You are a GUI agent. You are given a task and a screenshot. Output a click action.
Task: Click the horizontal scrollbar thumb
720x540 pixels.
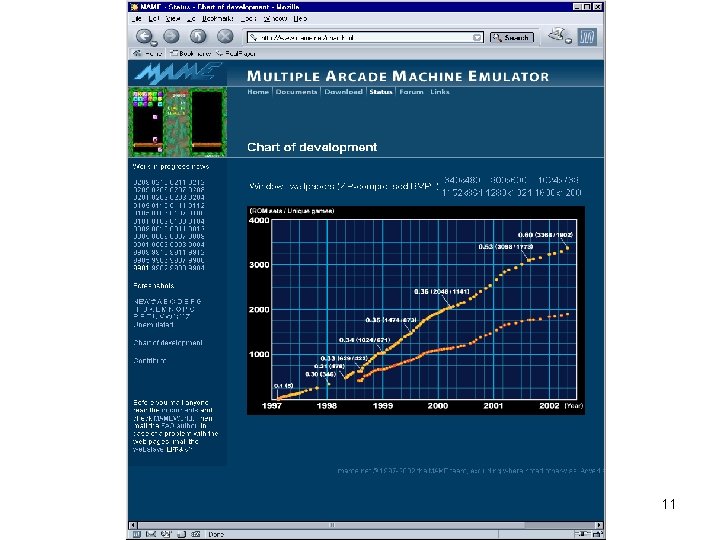click(x=331, y=525)
